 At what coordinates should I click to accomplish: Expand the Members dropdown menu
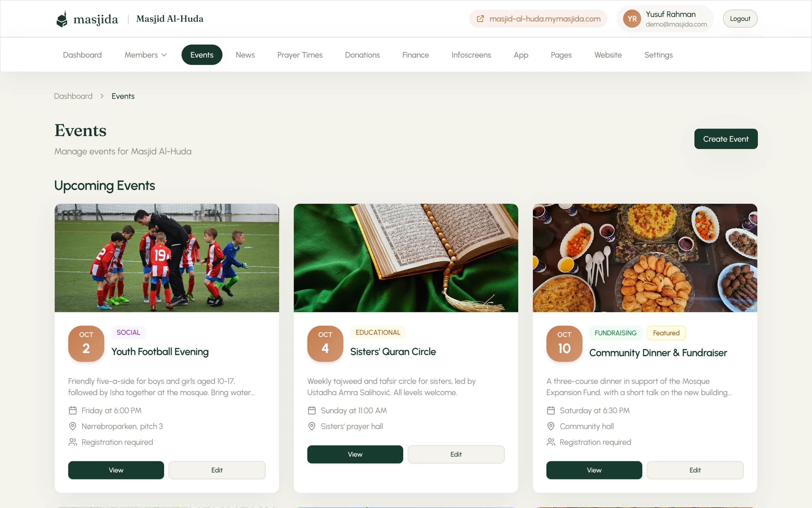click(145, 55)
